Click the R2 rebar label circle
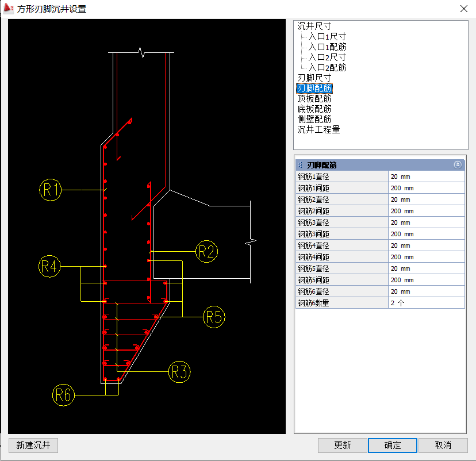The width and height of the screenshot is (476, 461). pos(207,251)
